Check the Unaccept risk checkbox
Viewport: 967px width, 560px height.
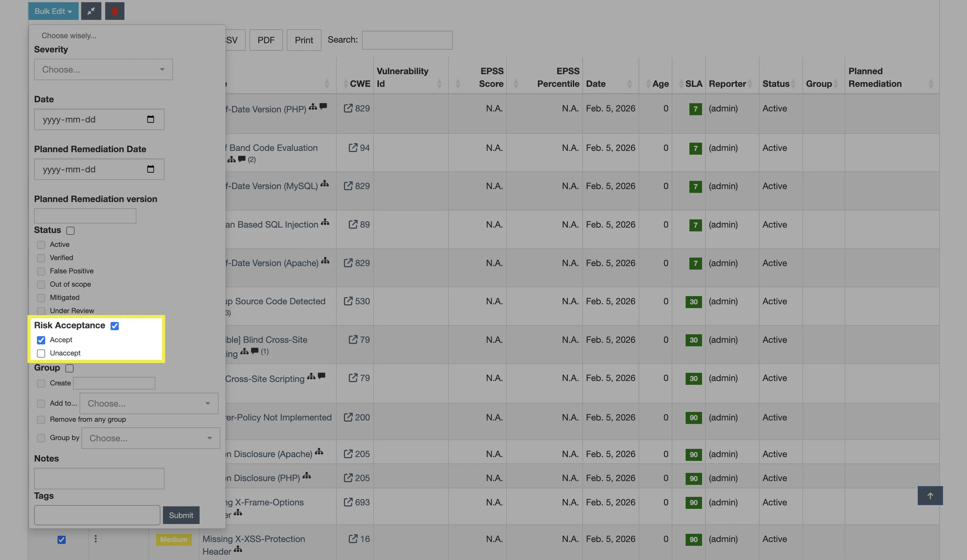coord(41,353)
